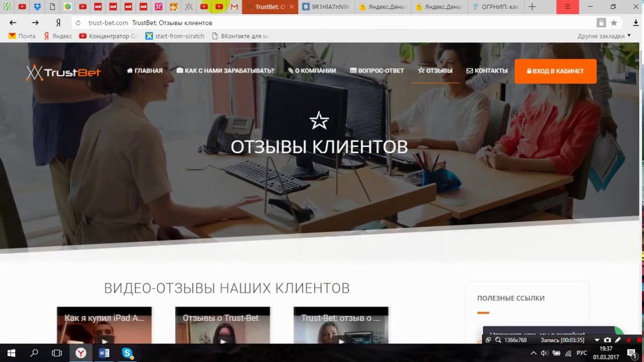Switch the РУС input language
644x362 pixels.
click(582, 353)
